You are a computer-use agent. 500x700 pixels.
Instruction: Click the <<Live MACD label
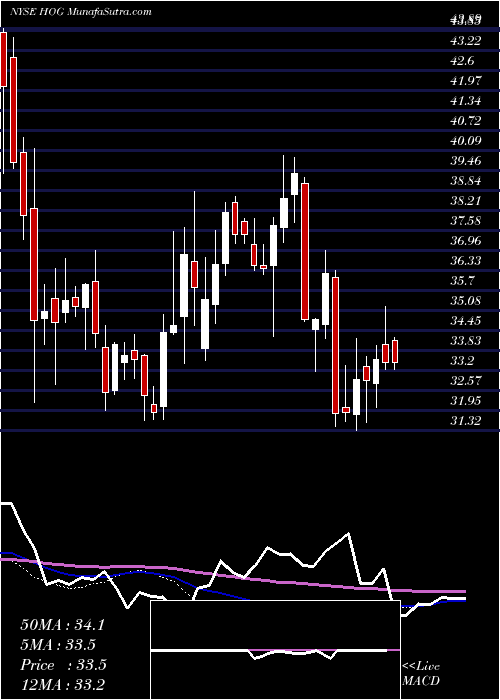(x=421, y=673)
